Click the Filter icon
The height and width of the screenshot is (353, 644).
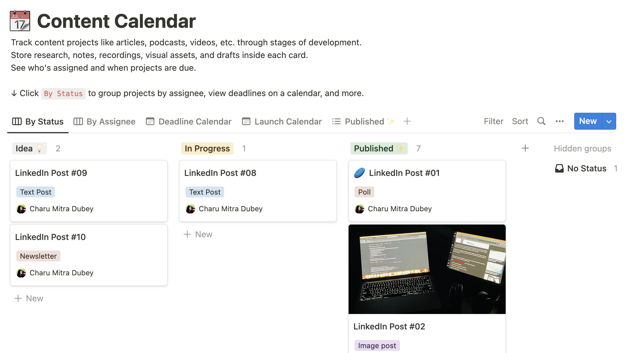[494, 121]
